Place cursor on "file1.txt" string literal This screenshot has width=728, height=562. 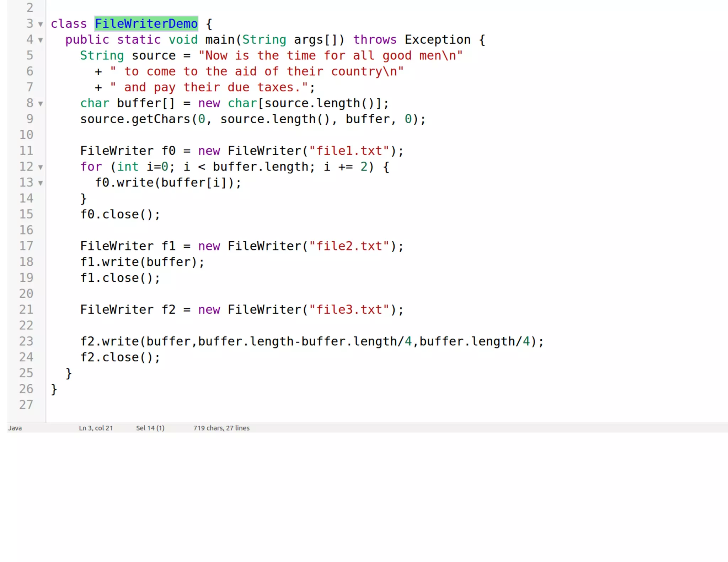tap(349, 151)
